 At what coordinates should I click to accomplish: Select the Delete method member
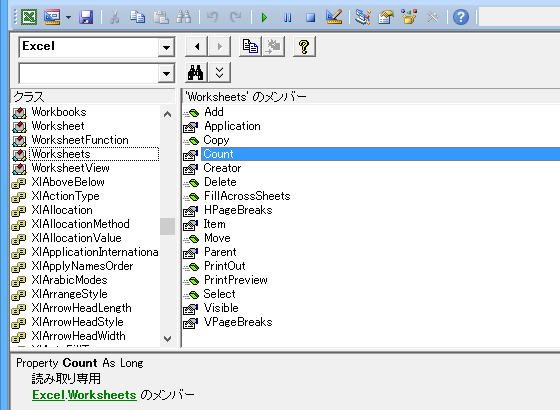(x=220, y=182)
